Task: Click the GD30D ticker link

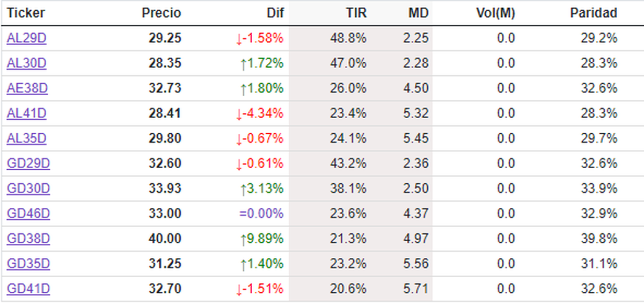Action: [x=28, y=189]
